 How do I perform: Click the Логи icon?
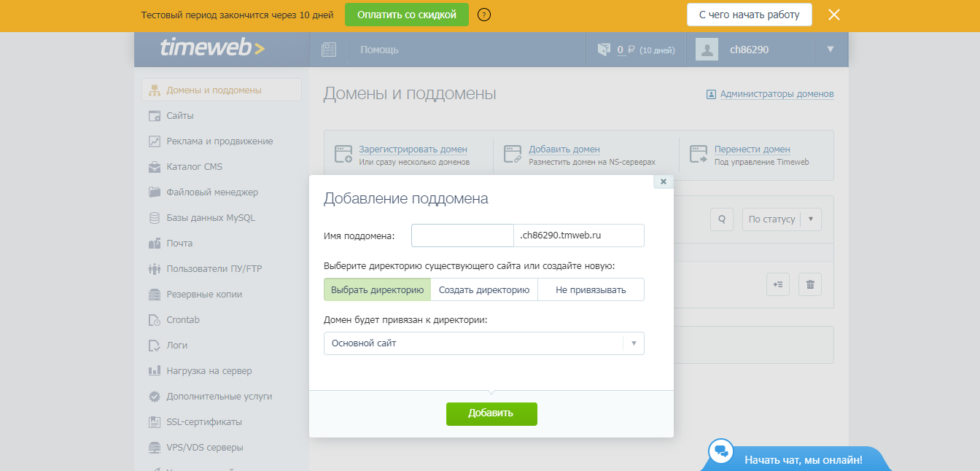click(155, 345)
